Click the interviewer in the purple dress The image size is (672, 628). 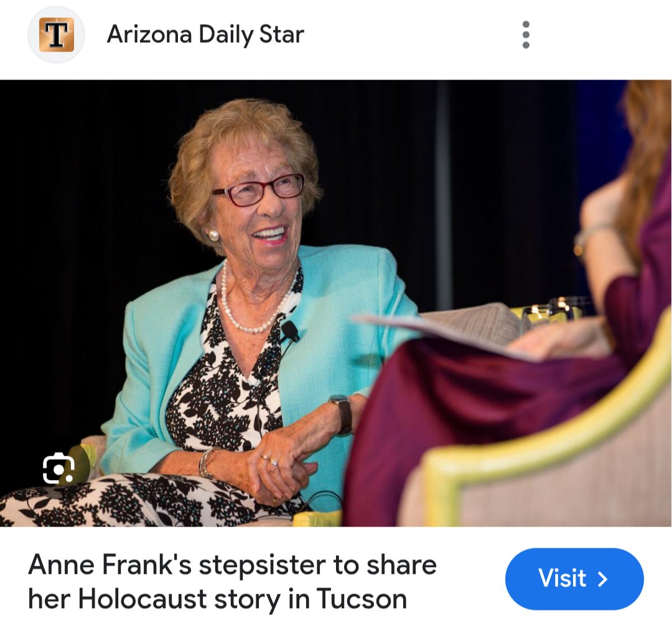pos(527,343)
